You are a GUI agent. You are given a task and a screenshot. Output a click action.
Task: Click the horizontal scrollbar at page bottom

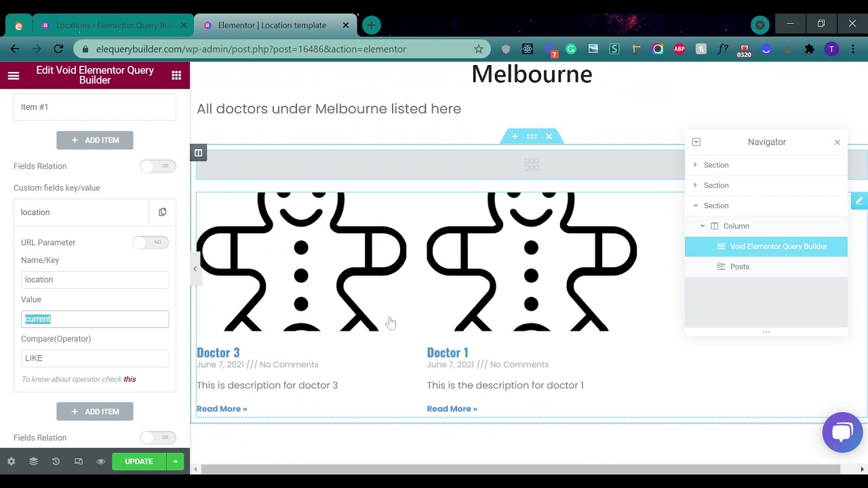click(x=521, y=469)
